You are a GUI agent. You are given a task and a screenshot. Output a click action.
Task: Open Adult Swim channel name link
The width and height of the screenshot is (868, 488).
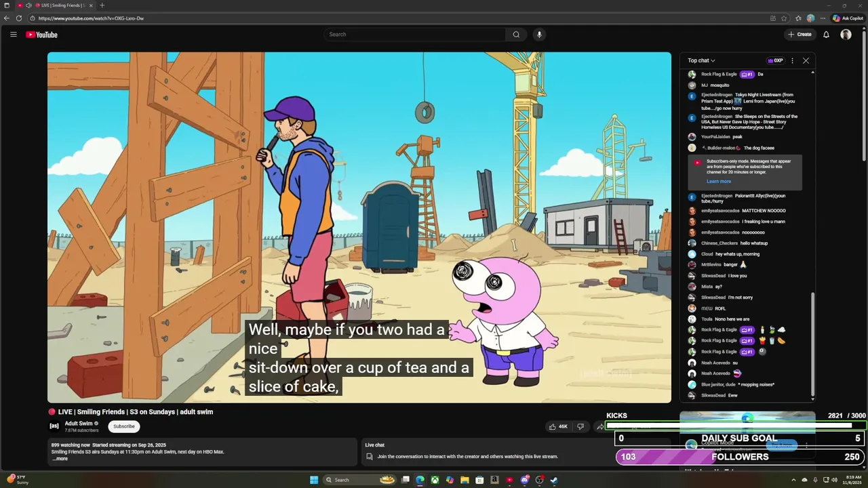79,423
